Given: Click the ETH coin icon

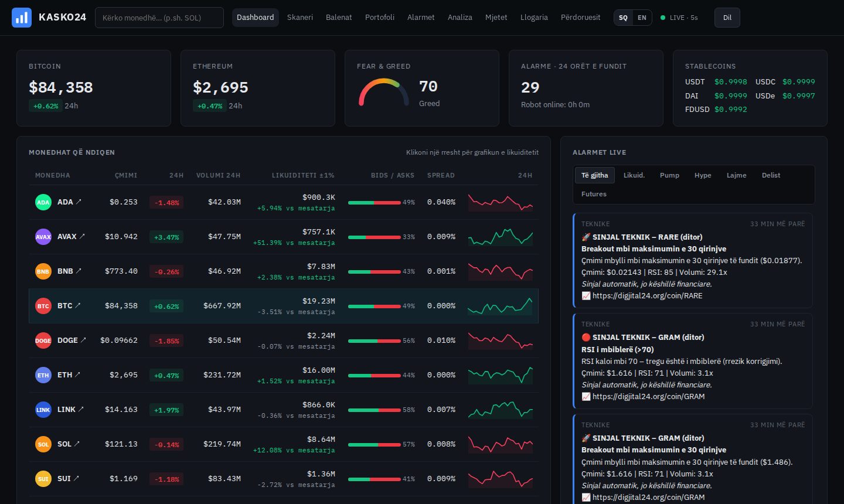Looking at the screenshot, I should [43, 375].
